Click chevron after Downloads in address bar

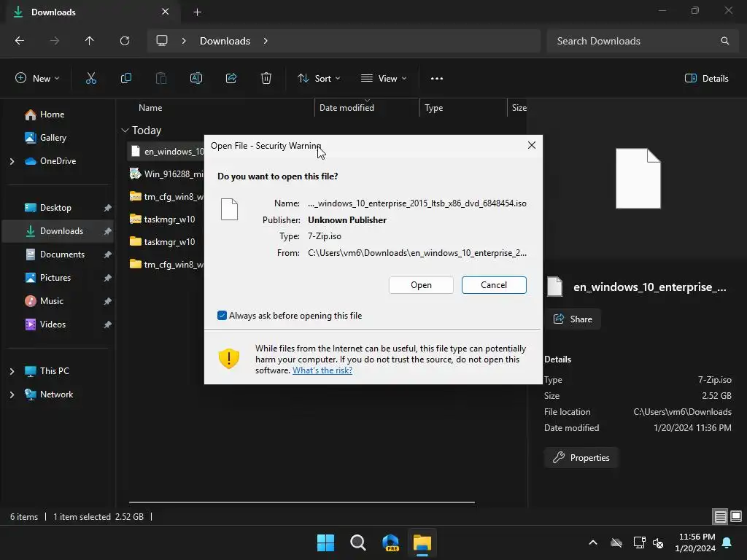266,41
